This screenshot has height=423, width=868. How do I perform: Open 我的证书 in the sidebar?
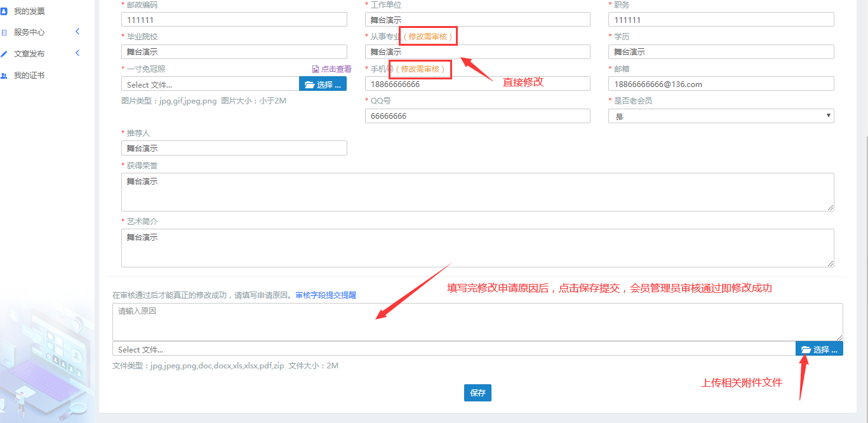(x=29, y=76)
